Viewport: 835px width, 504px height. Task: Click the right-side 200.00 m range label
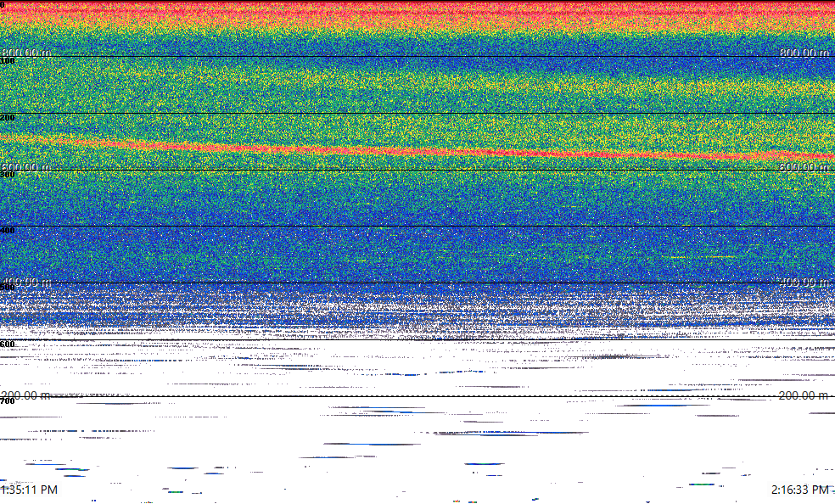tap(804, 395)
